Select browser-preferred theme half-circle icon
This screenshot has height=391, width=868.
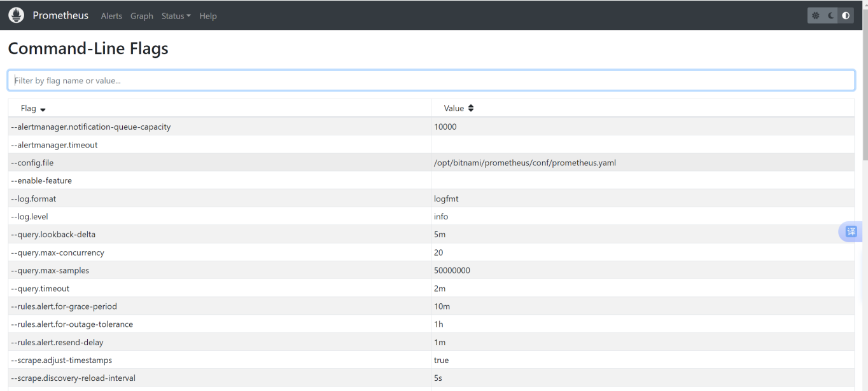(846, 16)
